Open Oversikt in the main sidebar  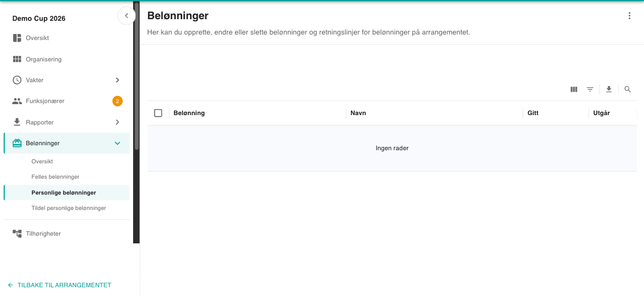[x=67, y=38]
